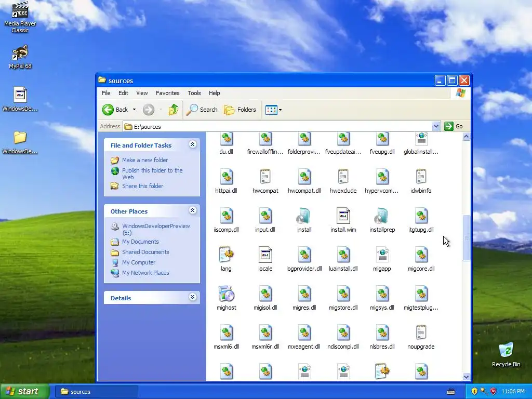
Task: Select the migres.dll file
Action: coord(304,298)
